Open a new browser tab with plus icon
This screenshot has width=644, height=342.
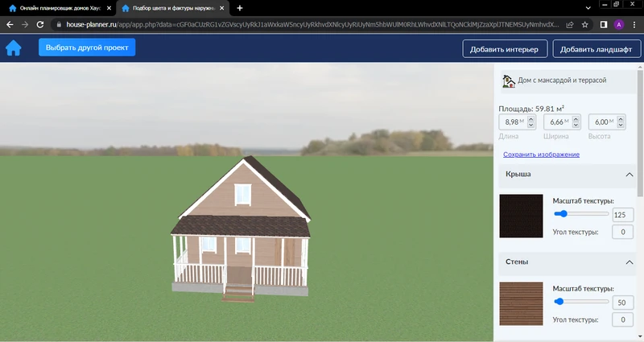click(239, 8)
